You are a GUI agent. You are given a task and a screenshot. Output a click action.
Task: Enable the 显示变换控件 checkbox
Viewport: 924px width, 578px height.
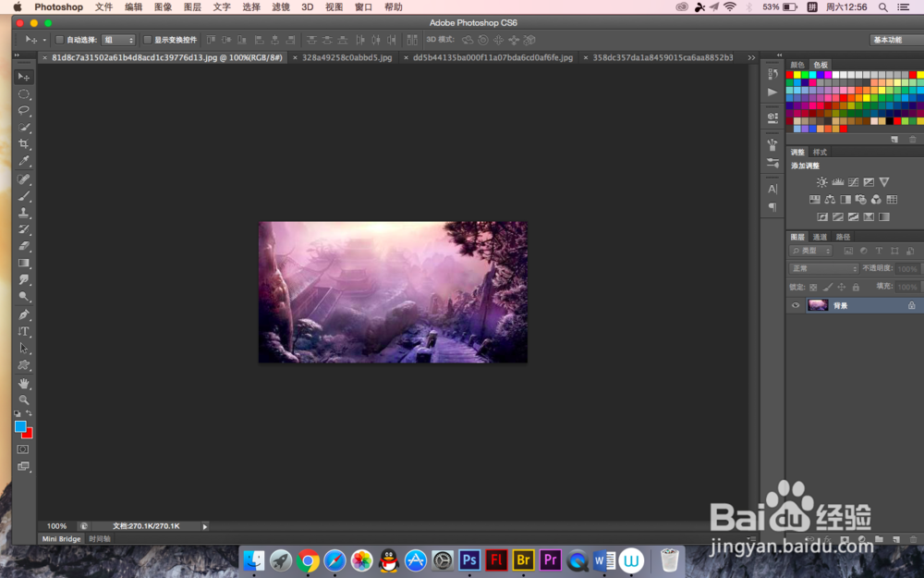[x=148, y=40]
